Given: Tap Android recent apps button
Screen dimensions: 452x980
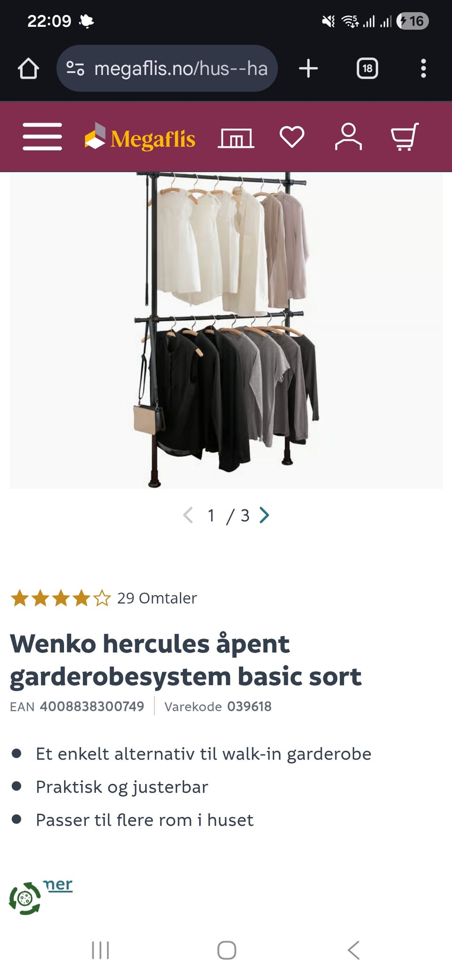Looking at the screenshot, I should pos(100,950).
